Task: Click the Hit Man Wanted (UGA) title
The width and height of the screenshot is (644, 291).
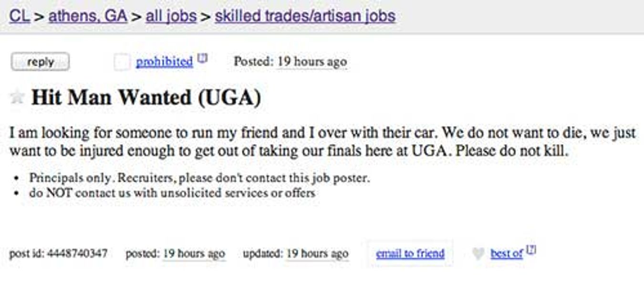Action: pyautogui.click(x=146, y=98)
